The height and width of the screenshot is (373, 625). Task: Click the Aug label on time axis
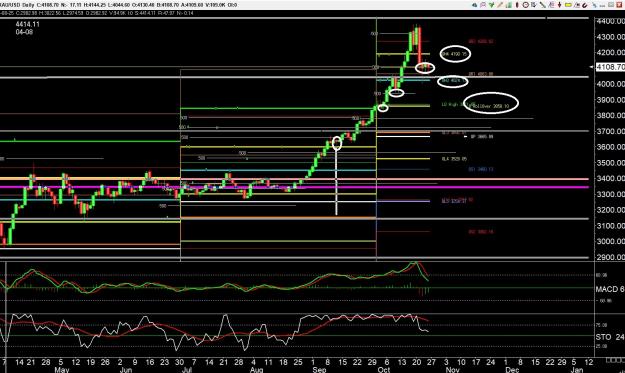(256, 370)
